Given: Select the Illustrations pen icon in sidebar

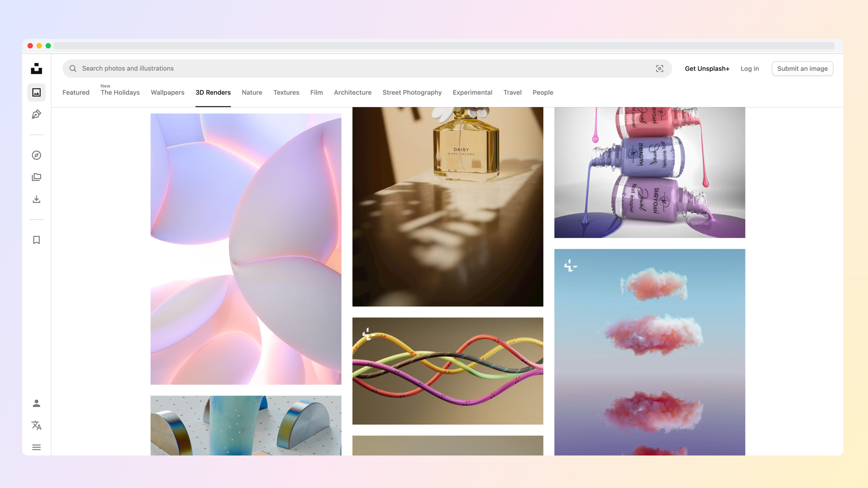Looking at the screenshot, I should pos(36,114).
